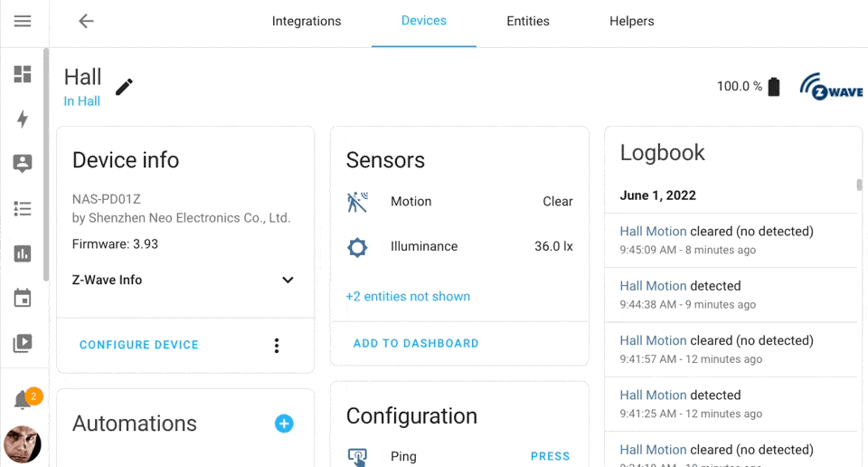Screen dimensions: 868x467
Task: Open the Media browser icon in sidebar
Action: [23, 344]
